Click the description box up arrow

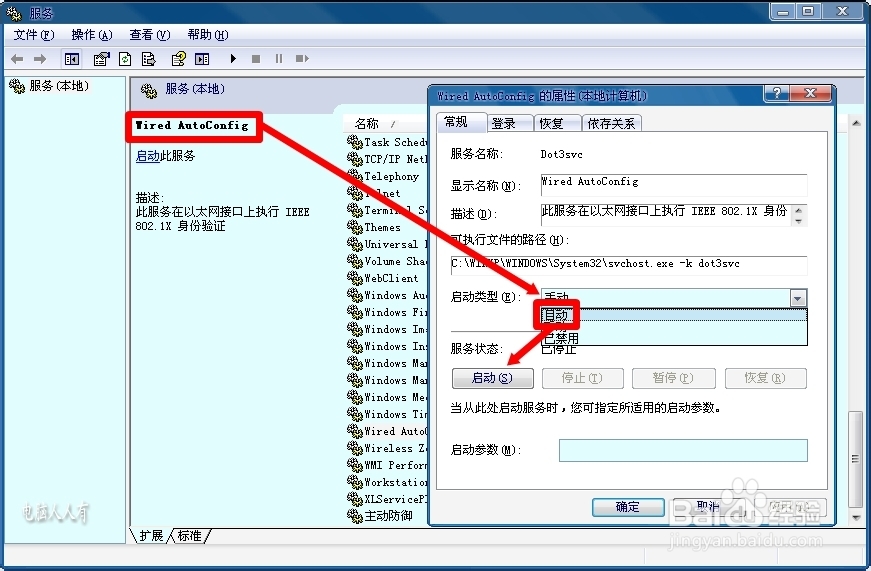pyautogui.click(x=799, y=210)
